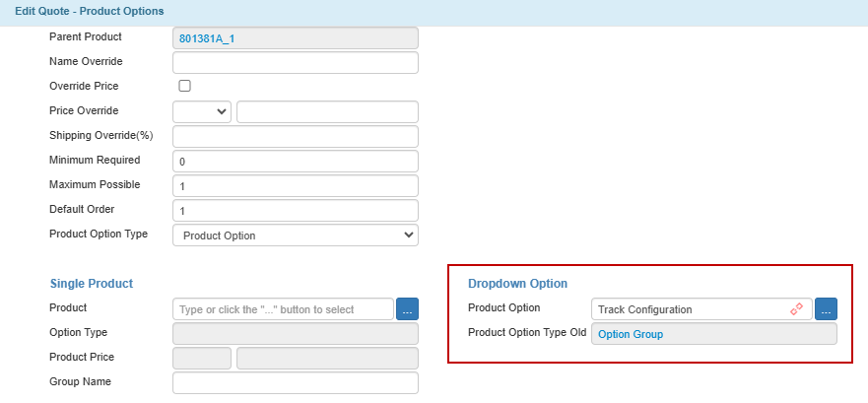The width and height of the screenshot is (868, 403).
Task: Open the Single Product lookup ellipsis button
Action: (408, 308)
